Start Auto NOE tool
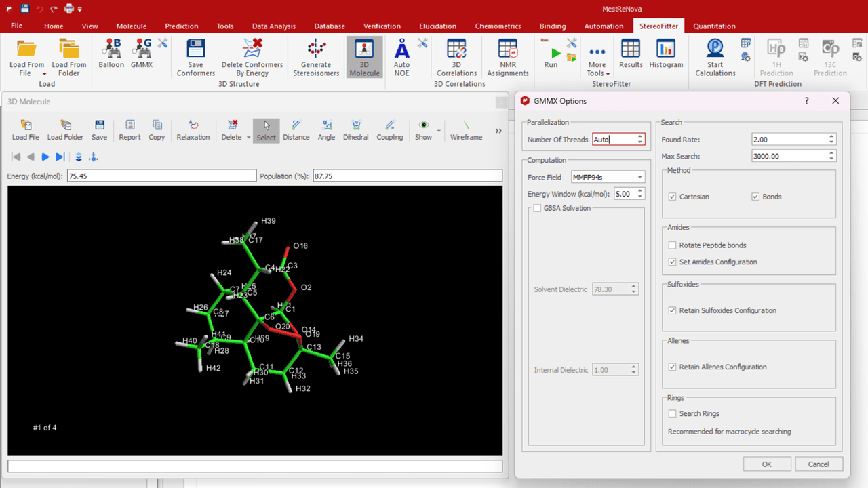868x488 pixels. tap(401, 57)
